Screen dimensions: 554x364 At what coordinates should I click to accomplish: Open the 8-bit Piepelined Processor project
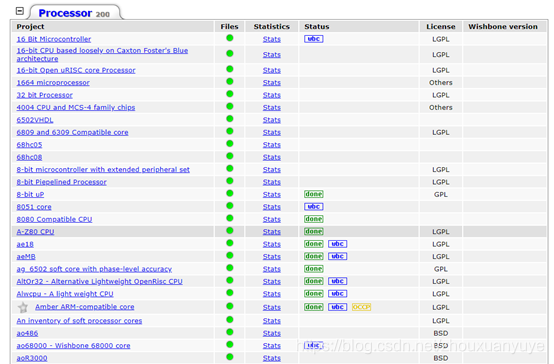pyautogui.click(x=61, y=182)
